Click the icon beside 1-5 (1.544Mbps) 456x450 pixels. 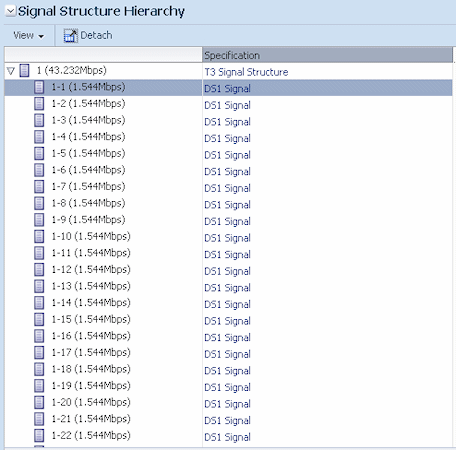click(39, 154)
